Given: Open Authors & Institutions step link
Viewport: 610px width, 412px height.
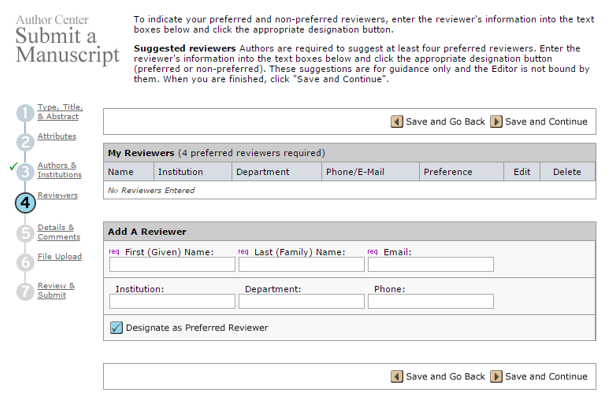Looking at the screenshot, I should [x=58, y=169].
